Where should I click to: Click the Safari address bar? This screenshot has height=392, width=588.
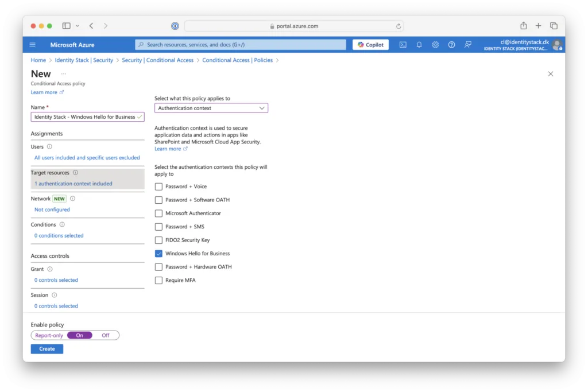(294, 26)
